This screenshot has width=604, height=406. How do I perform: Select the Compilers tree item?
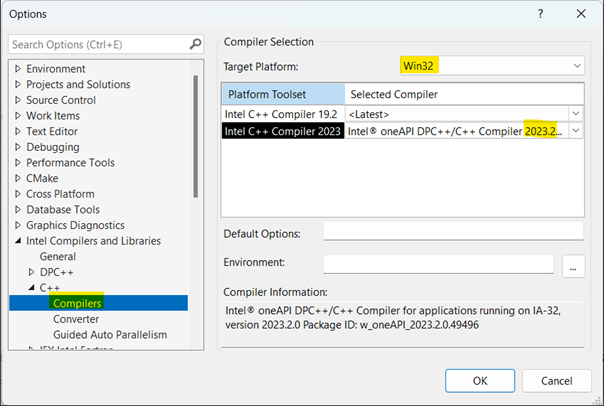pos(77,303)
